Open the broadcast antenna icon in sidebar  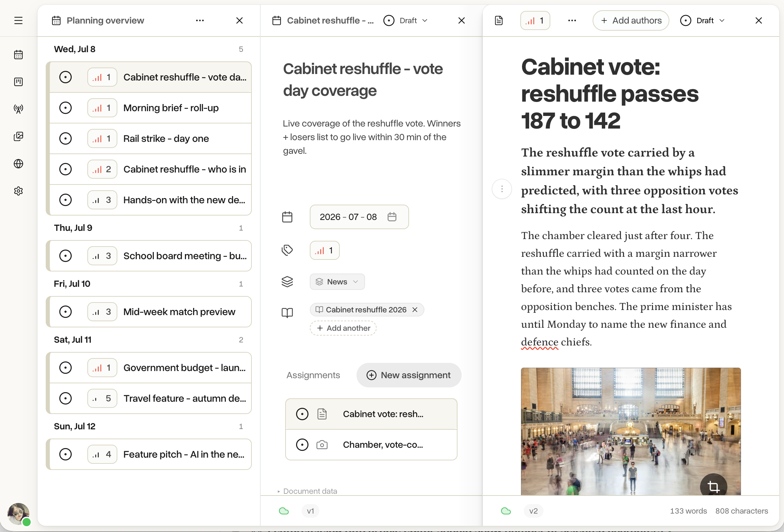(x=18, y=109)
